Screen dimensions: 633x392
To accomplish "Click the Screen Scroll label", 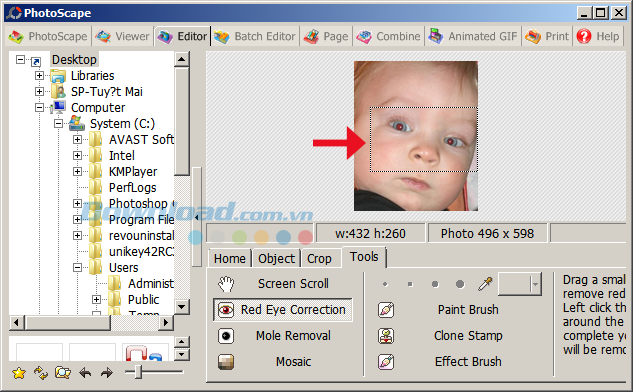I will (x=293, y=284).
